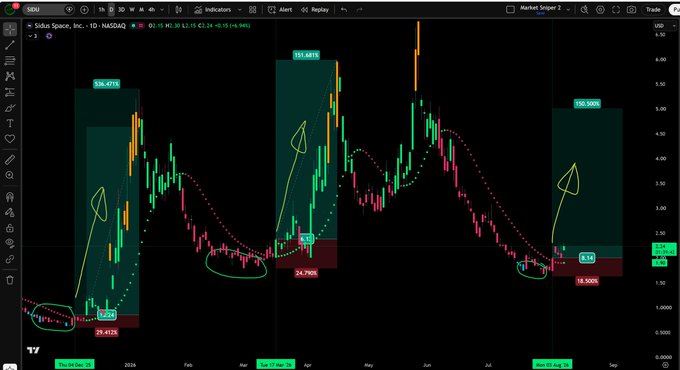Screen dimensions: 680x370
Task: Click the drawings sync link icon
Action: (10, 259)
